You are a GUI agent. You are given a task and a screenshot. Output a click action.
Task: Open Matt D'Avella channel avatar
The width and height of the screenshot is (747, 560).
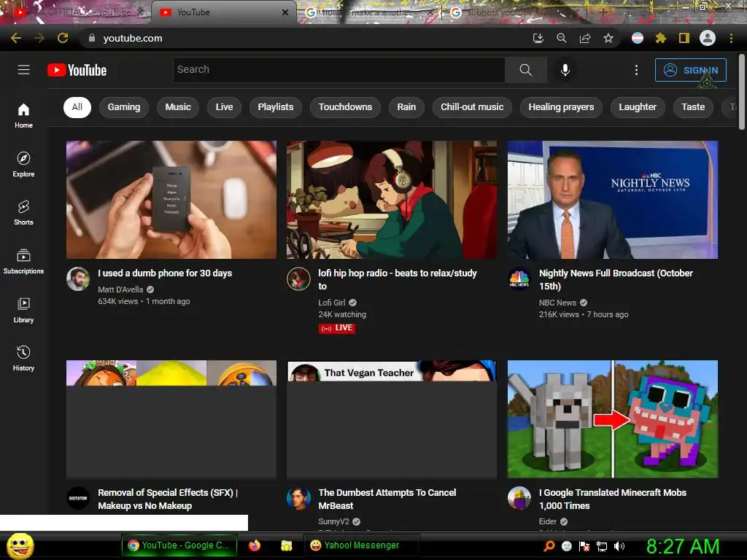pyautogui.click(x=77, y=279)
